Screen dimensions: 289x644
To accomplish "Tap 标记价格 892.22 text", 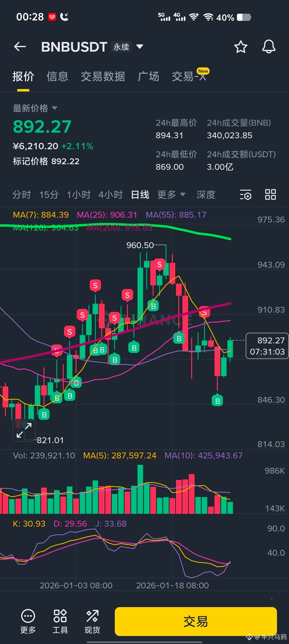I will click(x=46, y=161).
